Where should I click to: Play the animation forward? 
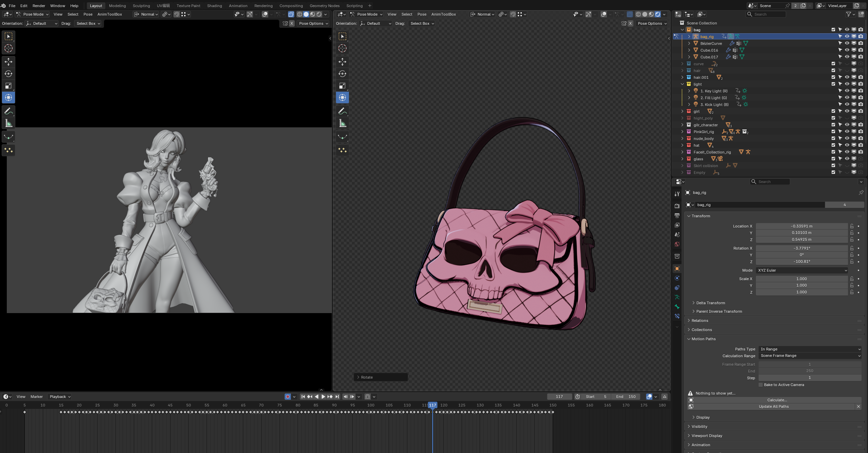[x=323, y=397]
